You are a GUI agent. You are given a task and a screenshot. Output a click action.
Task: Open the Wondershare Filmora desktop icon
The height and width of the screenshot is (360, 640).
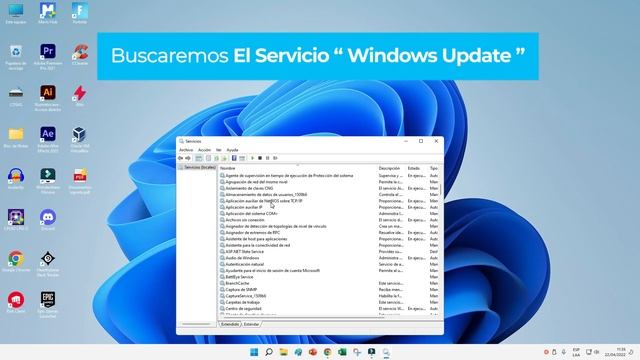pyautogui.click(x=48, y=180)
